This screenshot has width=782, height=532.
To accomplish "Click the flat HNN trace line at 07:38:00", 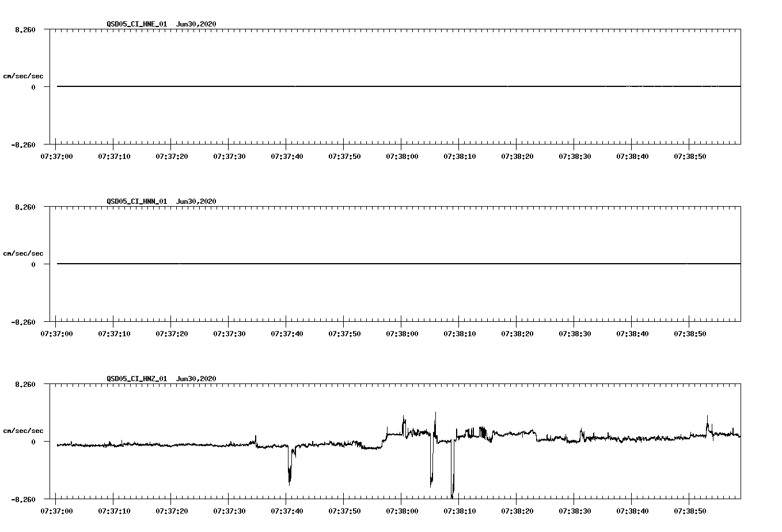I will [x=402, y=264].
